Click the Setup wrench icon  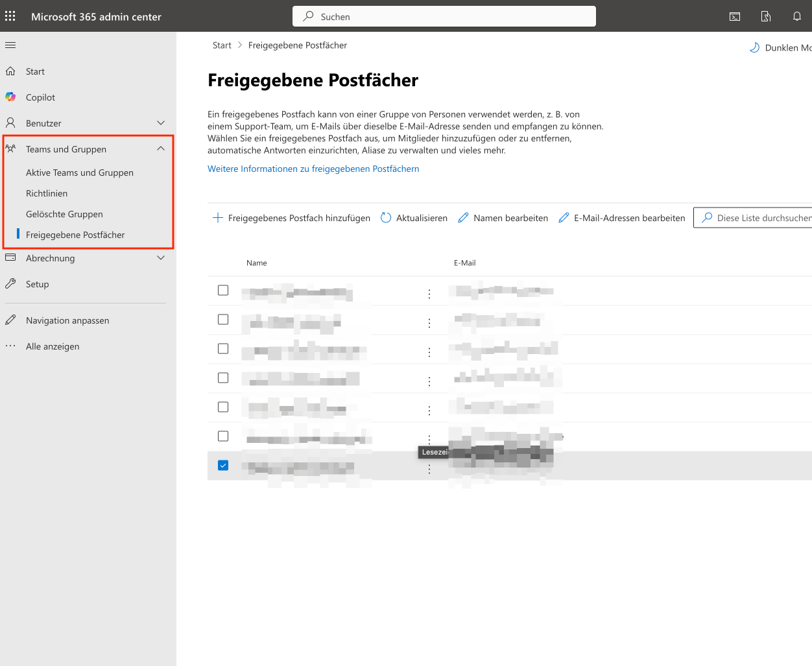coord(10,284)
